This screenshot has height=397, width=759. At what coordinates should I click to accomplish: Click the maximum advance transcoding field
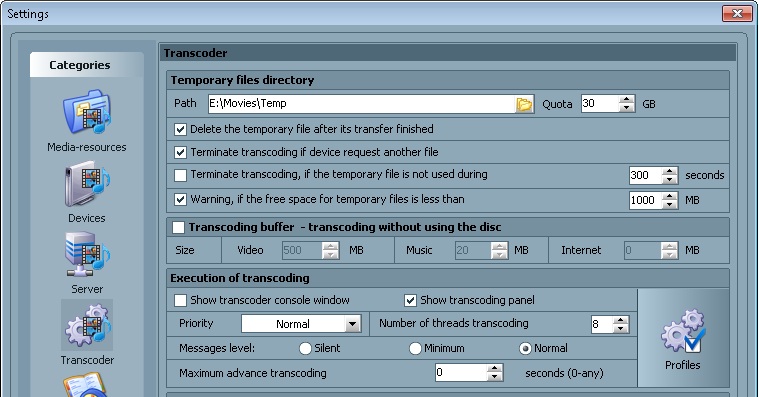[x=461, y=373]
